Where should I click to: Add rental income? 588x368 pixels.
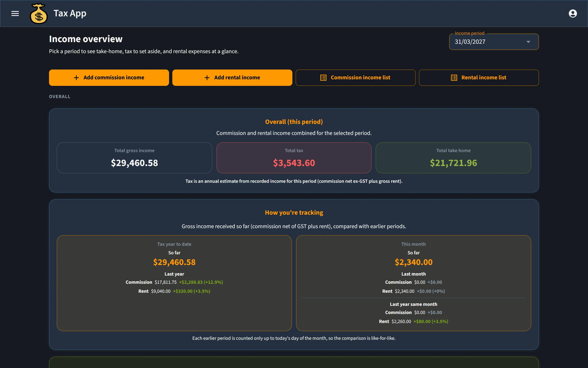click(x=232, y=78)
